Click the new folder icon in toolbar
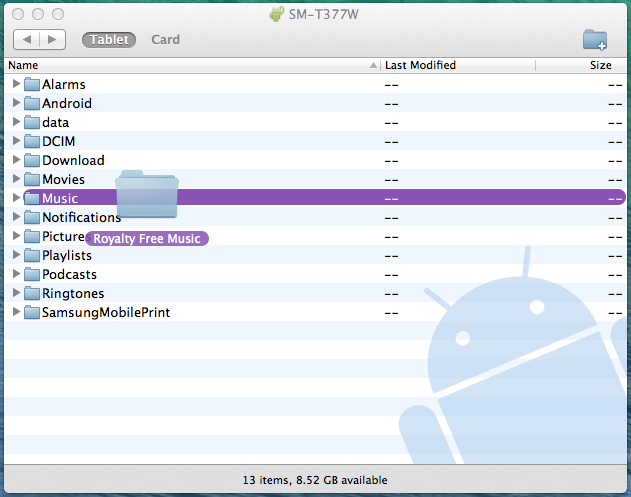631x497 pixels. coord(595,40)
